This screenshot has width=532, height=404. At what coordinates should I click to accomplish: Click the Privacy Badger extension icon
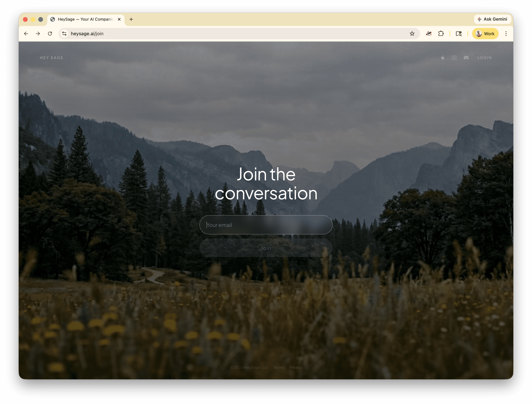pyautogui.click(x=429, y=33)
